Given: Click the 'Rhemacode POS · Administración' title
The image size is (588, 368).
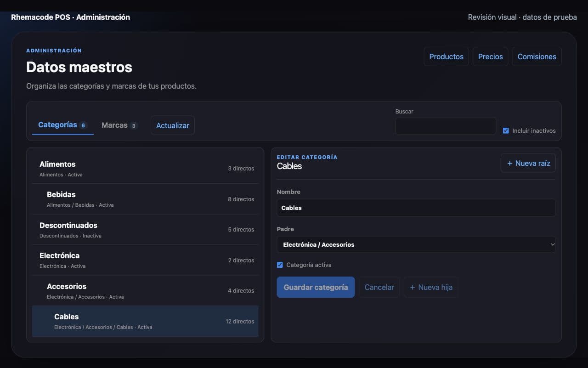Looking at the screenshot, I should [x=70, y=17].
